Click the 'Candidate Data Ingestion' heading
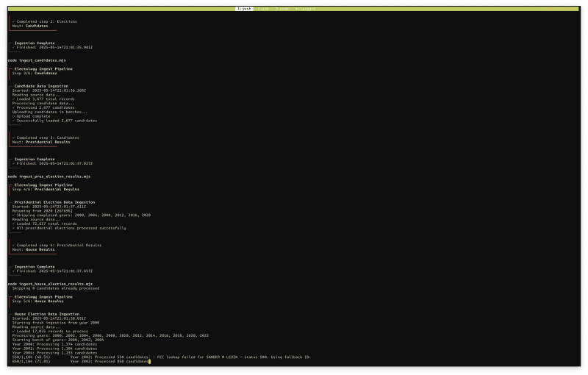The image size is (588, 375). click(41, 86)
